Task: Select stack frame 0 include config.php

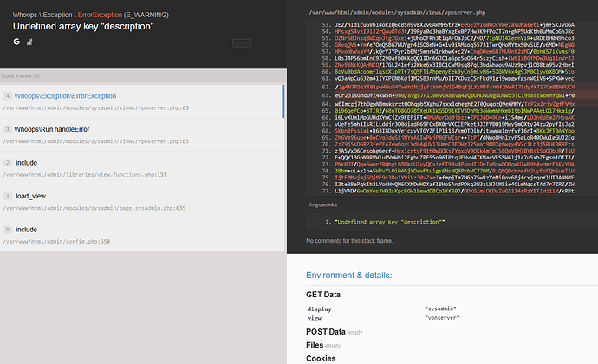Action: click(x=142, y=235)
